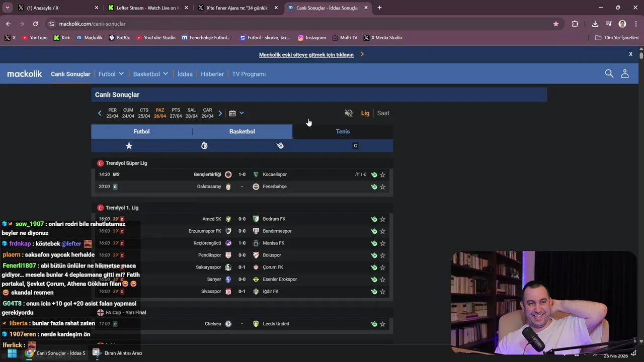
Task: Open bet icon for Chelsea-Leeds United match
Action: pyautogui.click(x=374, y=324)
